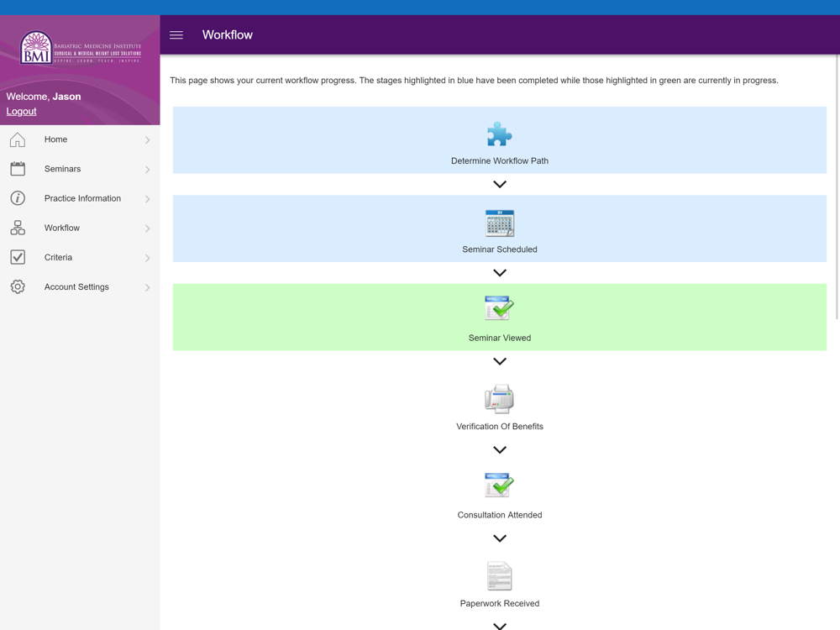Select Criteria in the sidebar menu
Image resolution: width=840 pixels, height=630 pixels.
[80, 257]
